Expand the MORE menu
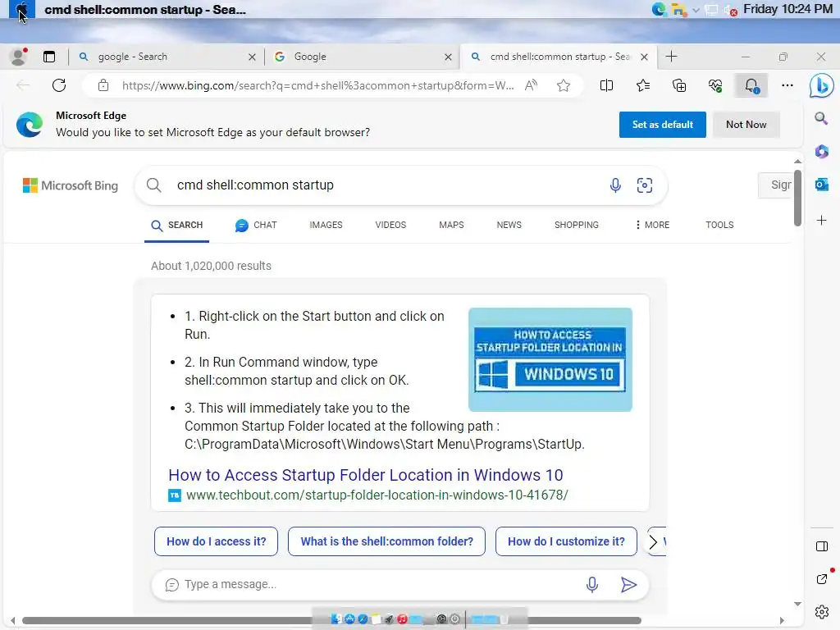840x630 pixels. pyautogui.click(x=652, y=225)
